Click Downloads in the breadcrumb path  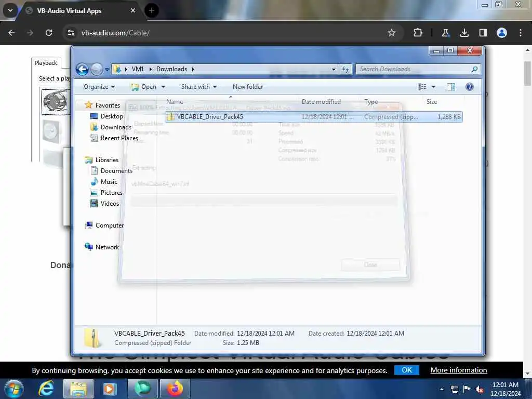point(171,69)
